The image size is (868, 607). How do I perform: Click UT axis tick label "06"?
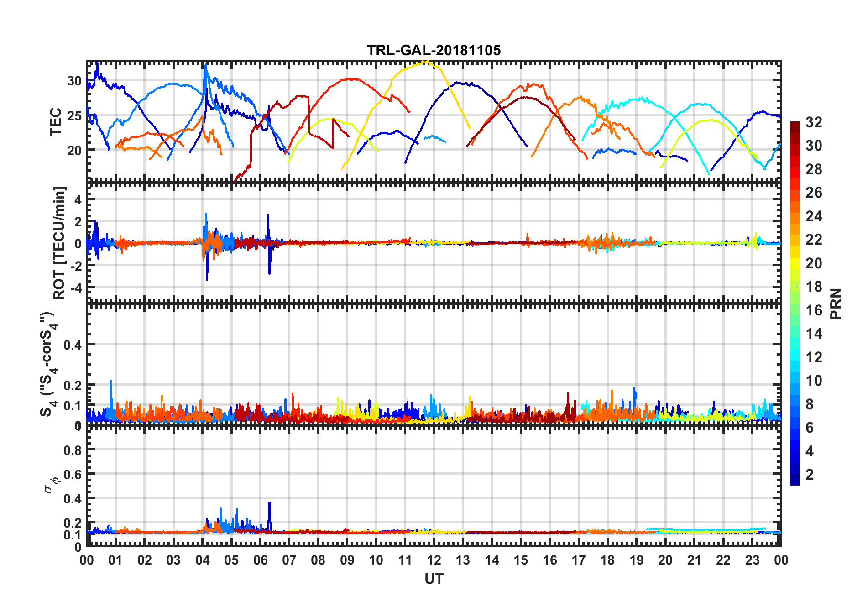tap(260, 560)
